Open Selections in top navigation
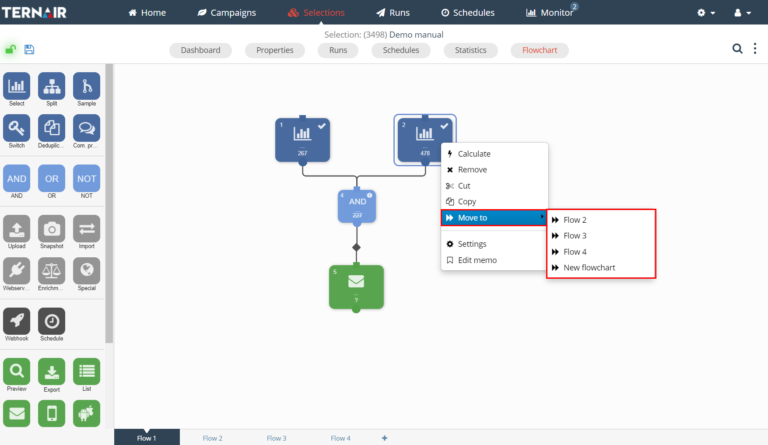This screenshot has height=445, width=768. pos(316,13)
